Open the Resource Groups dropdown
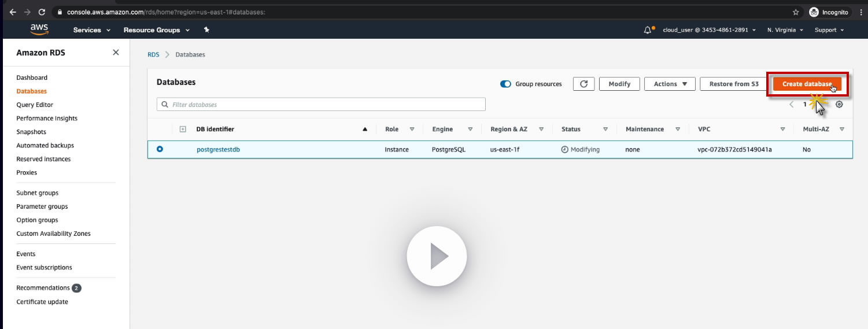This screenshot has width=868, height=329. 157,29
